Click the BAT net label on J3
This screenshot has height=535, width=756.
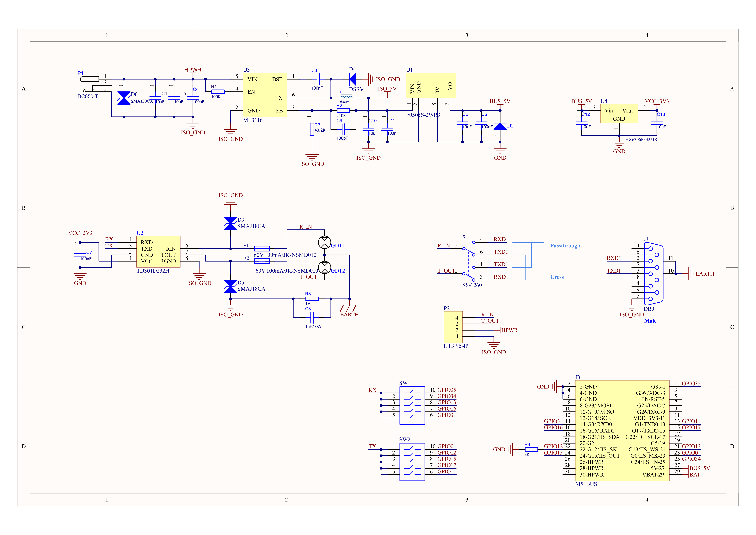point(694,475)
